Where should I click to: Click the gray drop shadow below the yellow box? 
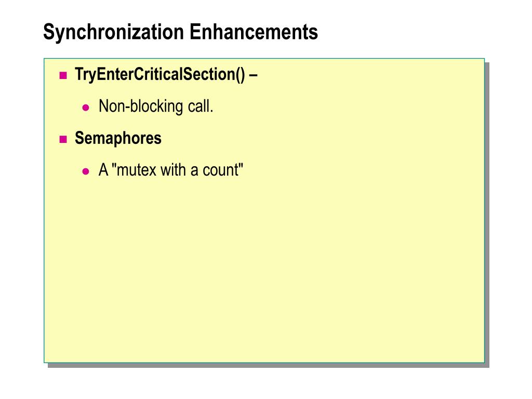point(268,365)
